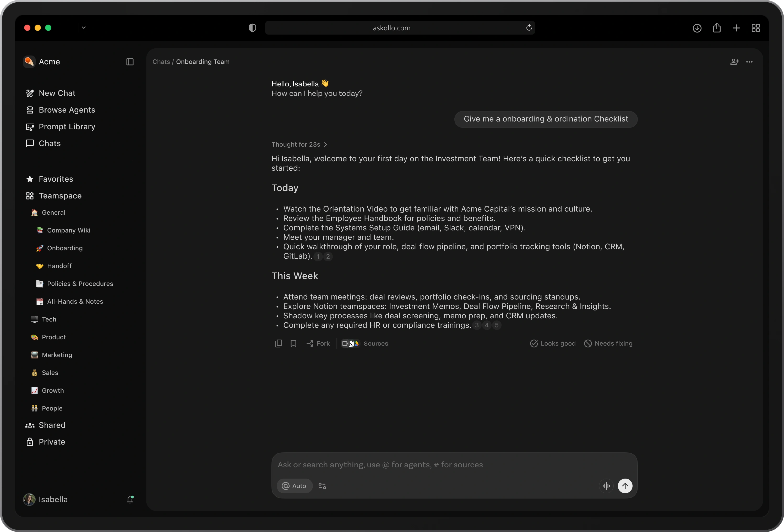Open prompt settings sliders icon
Image resolution: width=784 pixels, height=532 pixels.
pyautogui.click(x=322, y=486)
